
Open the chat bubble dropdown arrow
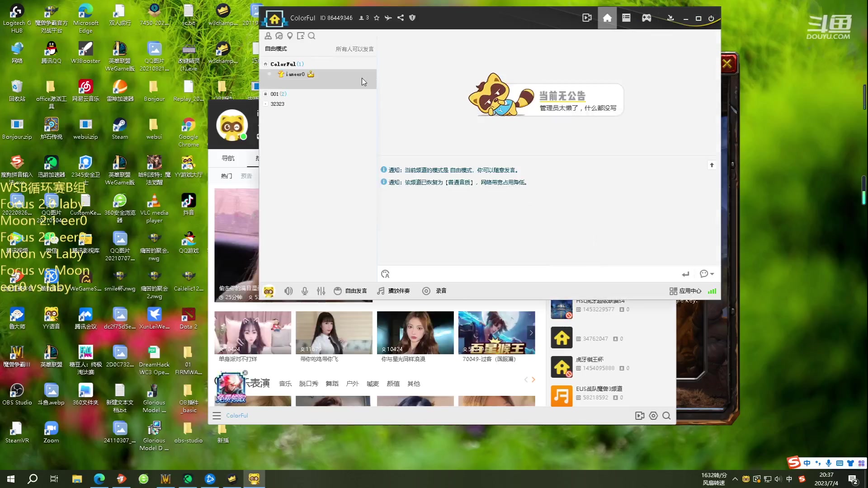(712, 274)
